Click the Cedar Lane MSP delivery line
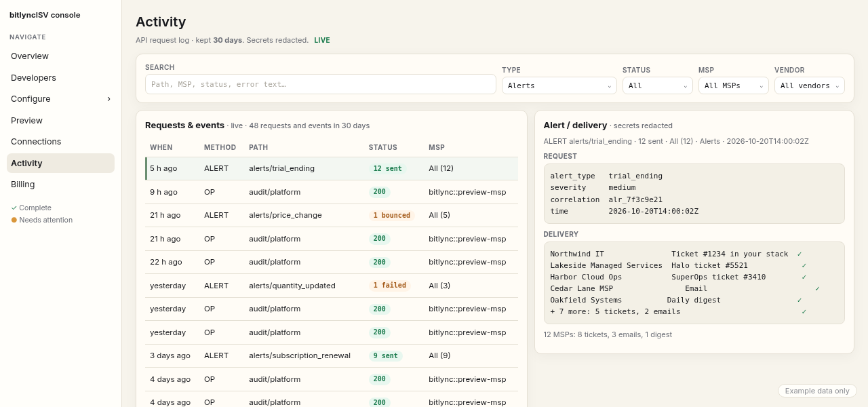This screenshot has width=868, height=407. point(685,288)
